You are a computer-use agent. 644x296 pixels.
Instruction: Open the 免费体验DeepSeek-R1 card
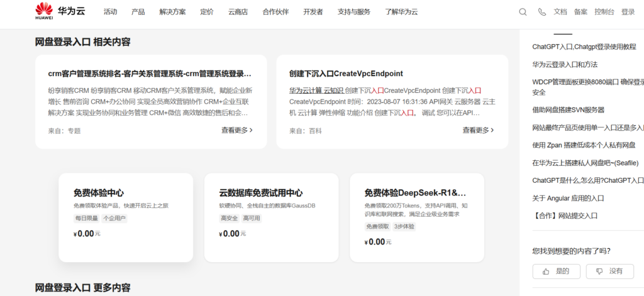click(x=417, y=217)
